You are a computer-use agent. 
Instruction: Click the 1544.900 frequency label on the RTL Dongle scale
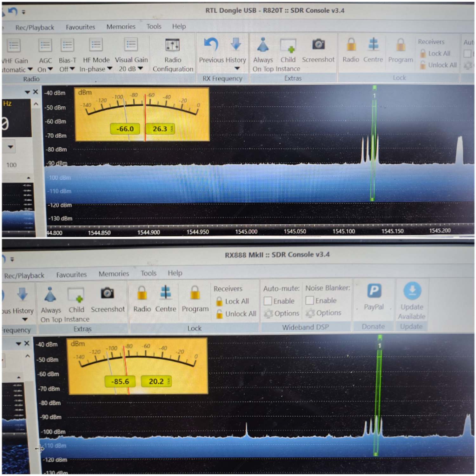click(x=149, y=232)
